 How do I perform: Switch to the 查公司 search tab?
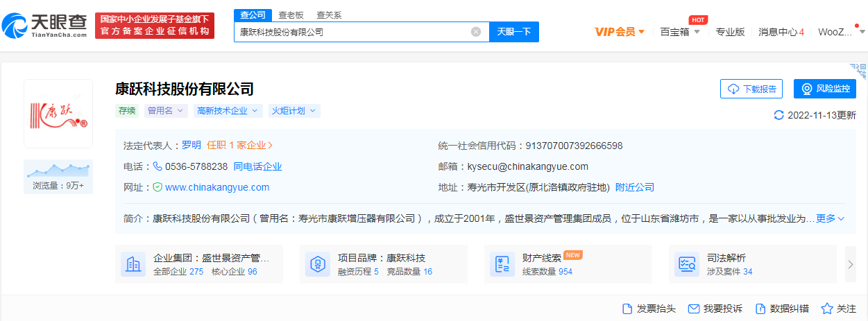(251, 15)
